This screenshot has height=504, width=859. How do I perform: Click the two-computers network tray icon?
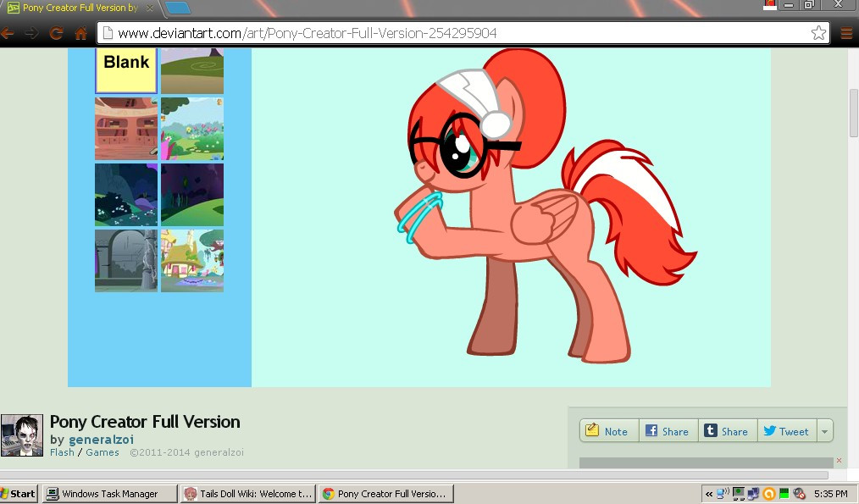click(753, 494)
